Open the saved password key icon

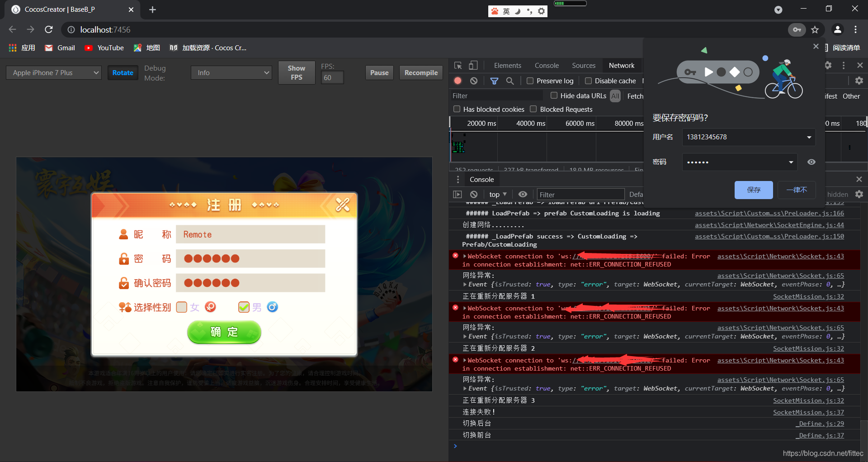(797, 29)
